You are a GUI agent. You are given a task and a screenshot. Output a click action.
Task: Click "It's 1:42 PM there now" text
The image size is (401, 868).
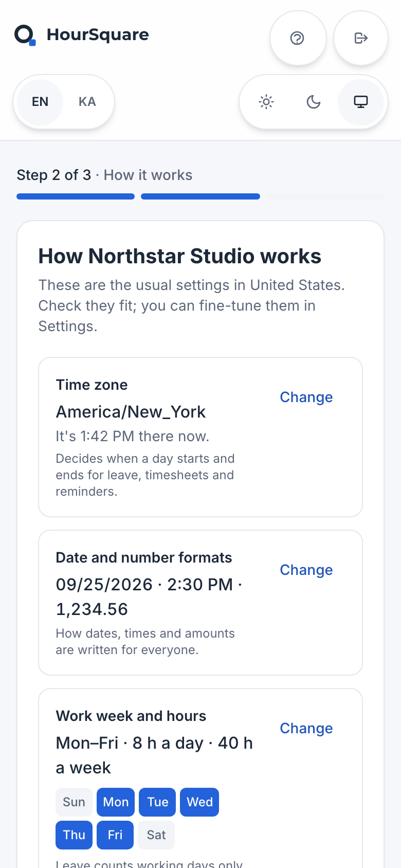[133, 436]
